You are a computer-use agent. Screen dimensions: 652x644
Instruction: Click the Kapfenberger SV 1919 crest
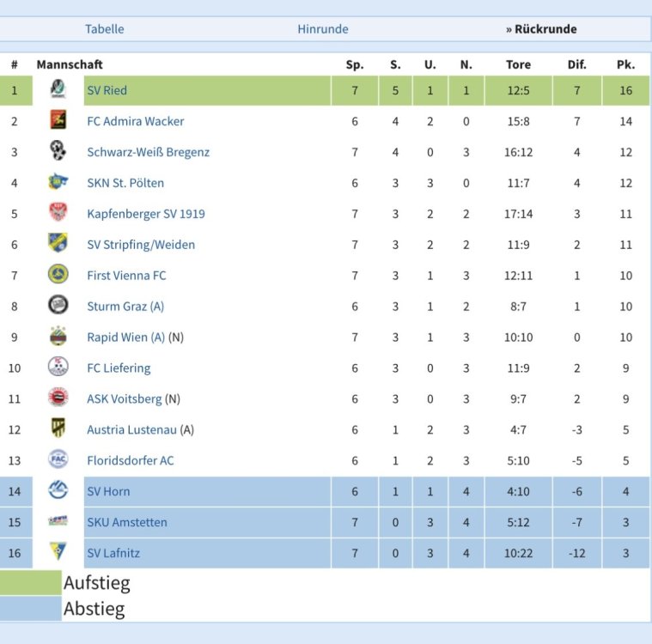coord(58,214)
